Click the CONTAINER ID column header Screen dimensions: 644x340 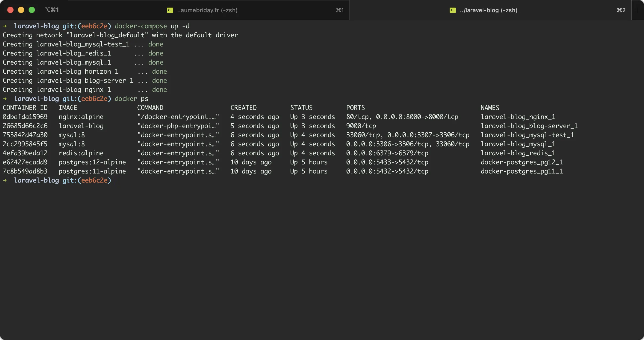click(25, 108)
